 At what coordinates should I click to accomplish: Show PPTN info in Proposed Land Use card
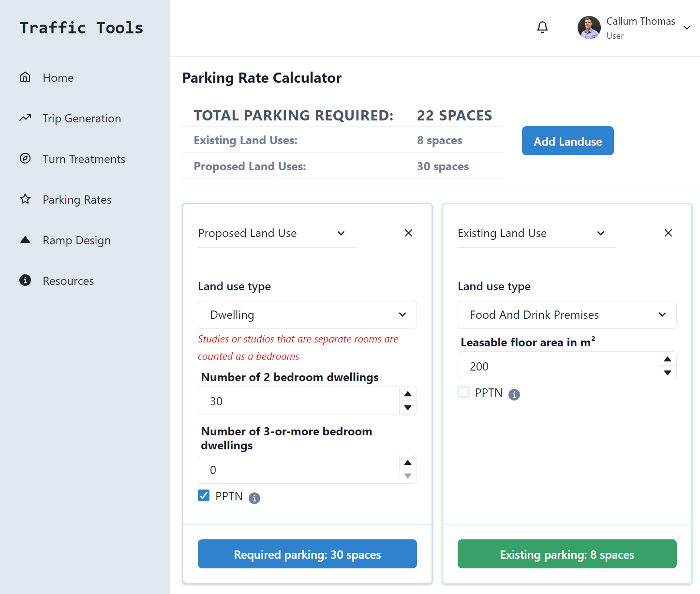[254, 498]
